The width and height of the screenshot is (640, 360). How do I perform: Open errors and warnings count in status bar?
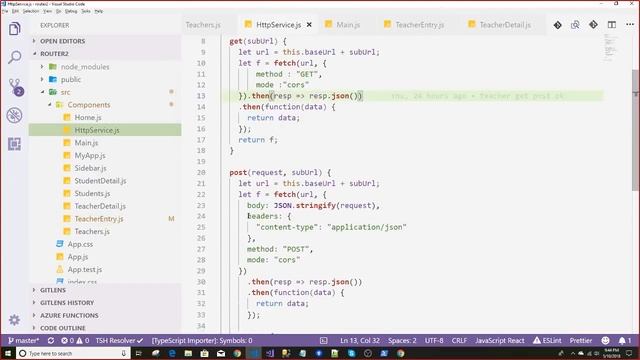pyautogui.click(x=75, y=340)
